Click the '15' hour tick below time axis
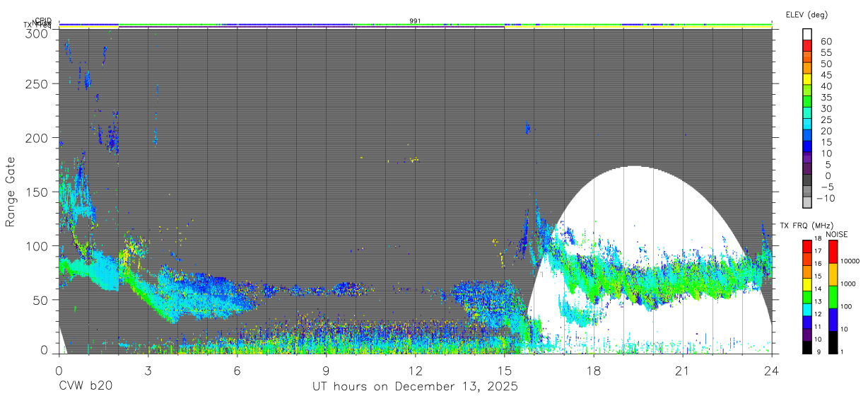The width and height of the screenshot is (868, 401). tap(505, 371)
